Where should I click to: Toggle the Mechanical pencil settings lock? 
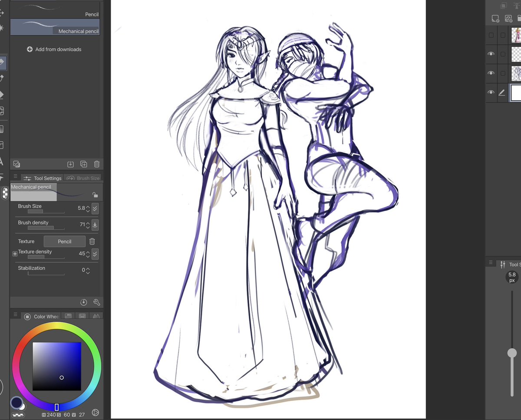pos(95,195)
